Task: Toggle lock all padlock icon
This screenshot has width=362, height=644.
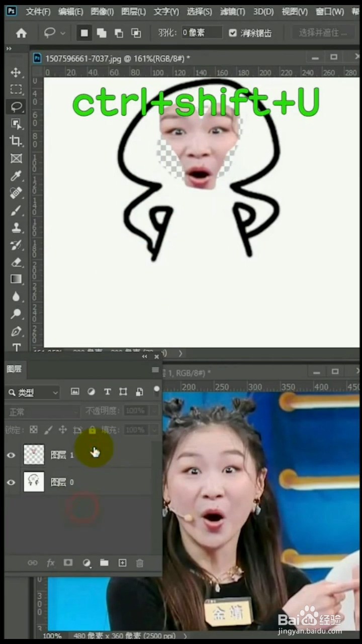Action: (92, 430)
